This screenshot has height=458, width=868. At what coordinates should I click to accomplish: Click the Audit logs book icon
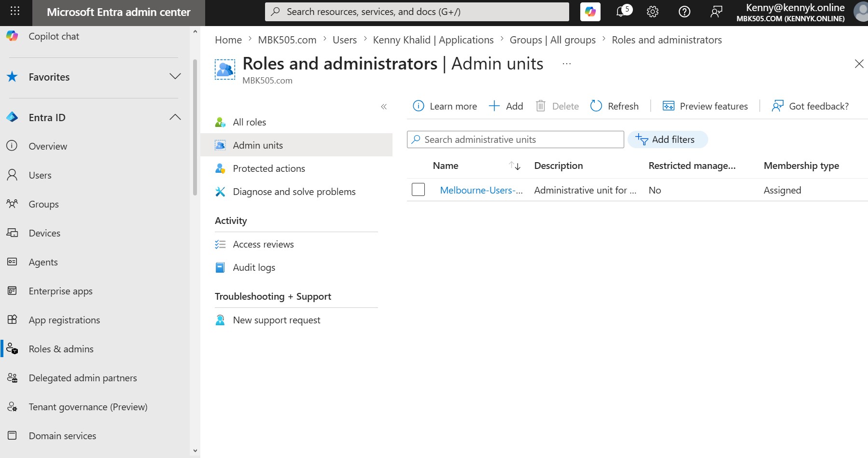(x=220, y=267)
